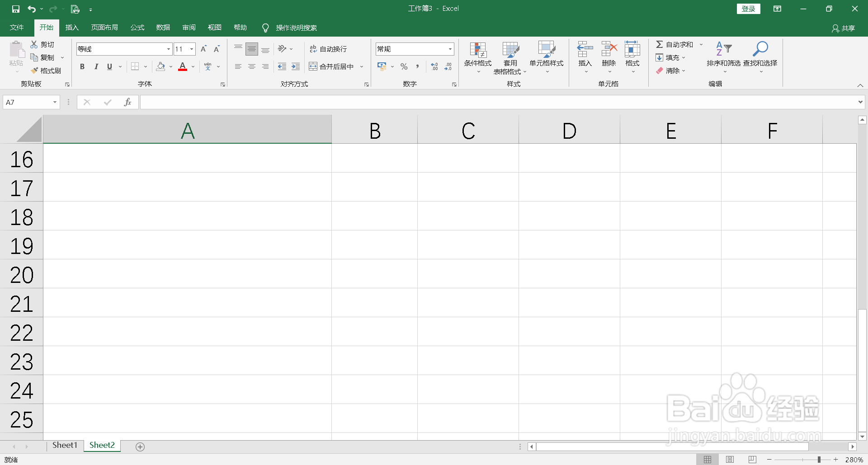This screenshot has height=465, width=868.
Task: Click the Share (共享) button
Action: pos(844,28)
